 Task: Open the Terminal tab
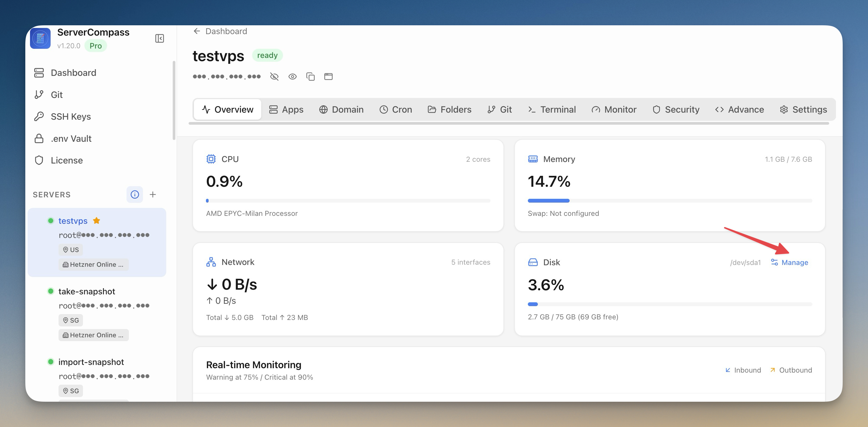(552, 109)
